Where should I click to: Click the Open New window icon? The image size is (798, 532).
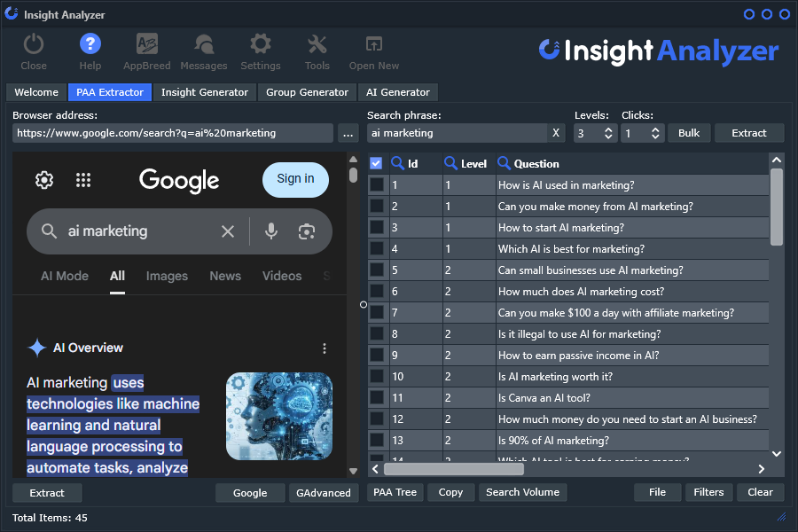pos(373,44)
